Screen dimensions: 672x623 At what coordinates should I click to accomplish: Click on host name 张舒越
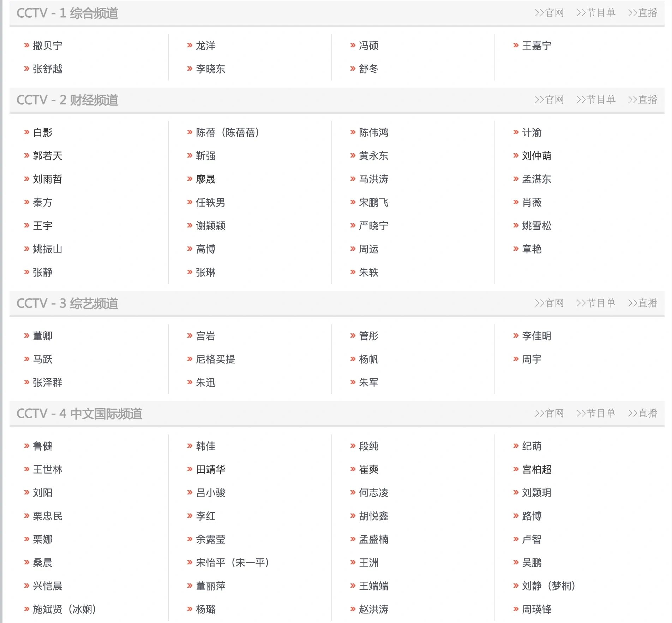click(x=48, y=69)
